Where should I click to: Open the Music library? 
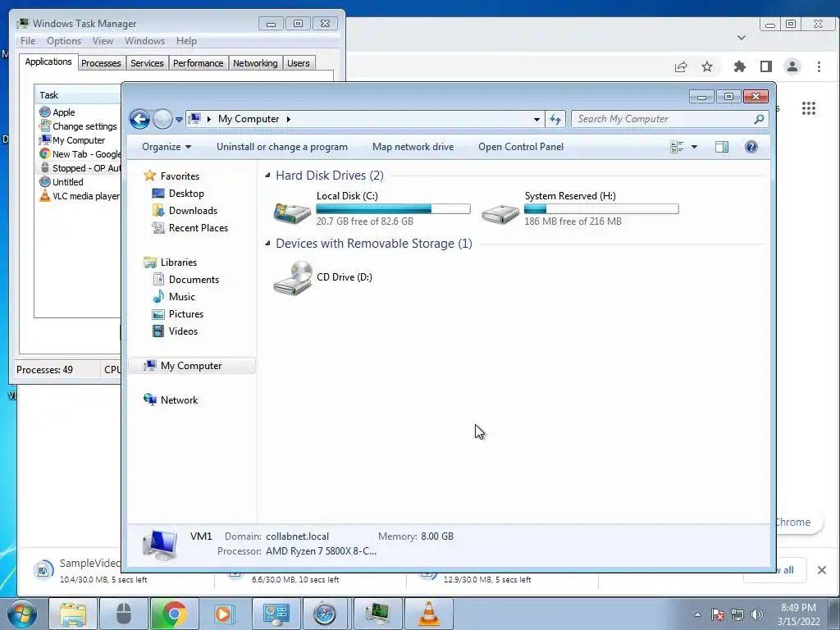point(181,297)
